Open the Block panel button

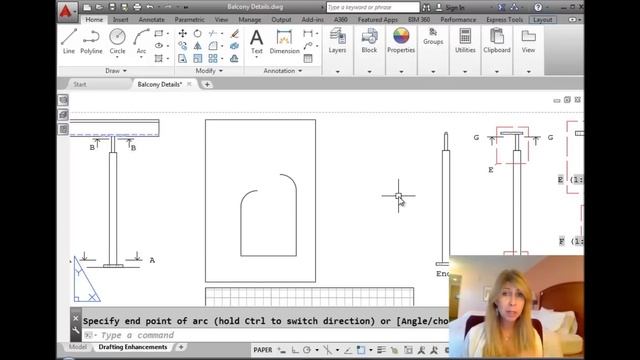point(369,40)
